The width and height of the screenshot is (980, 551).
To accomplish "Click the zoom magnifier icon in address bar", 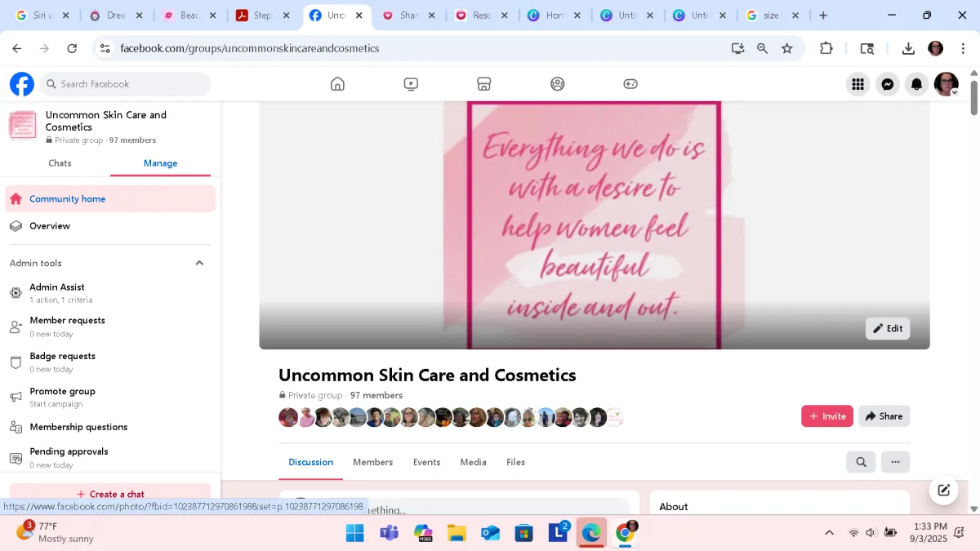I will [x=763, y=48].
